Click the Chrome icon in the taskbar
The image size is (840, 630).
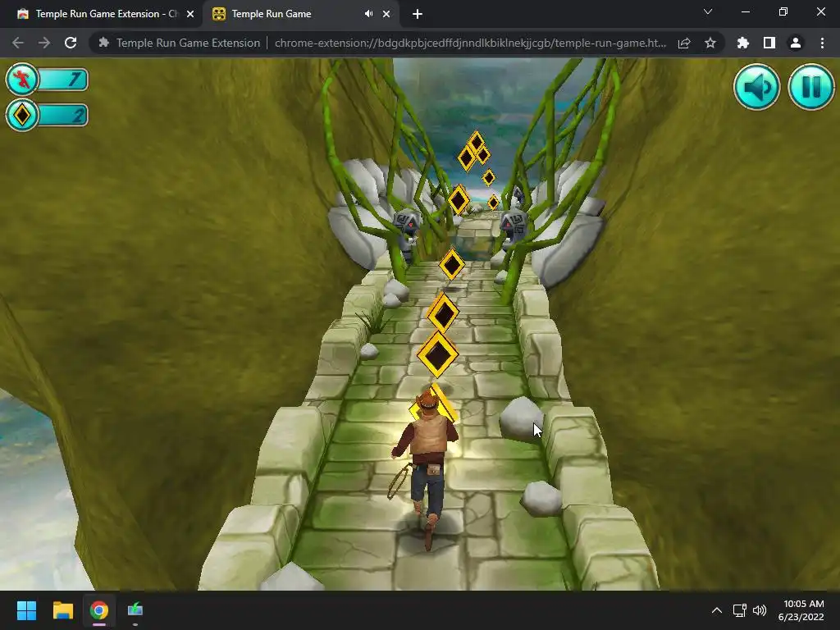pos(99,610)
